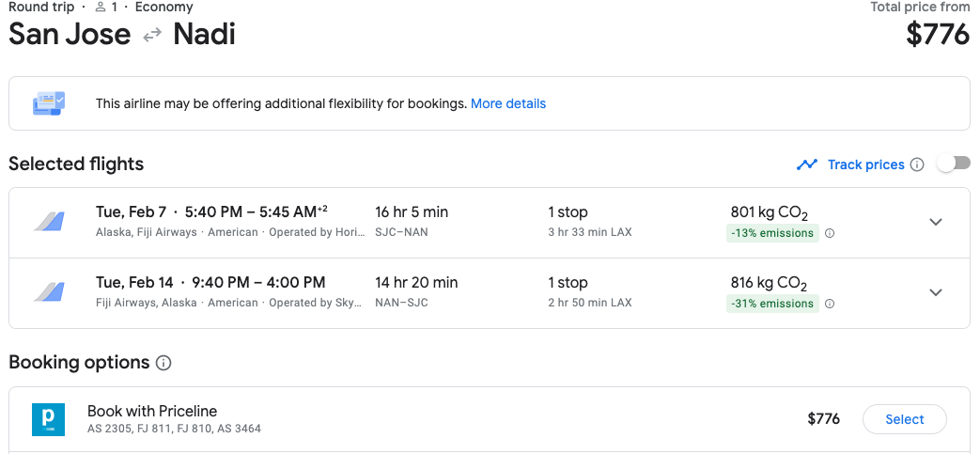This screenshot has height=454, width=980.
Task: Expand the Feb 7 outbound flight details
Action: point(935,222)
